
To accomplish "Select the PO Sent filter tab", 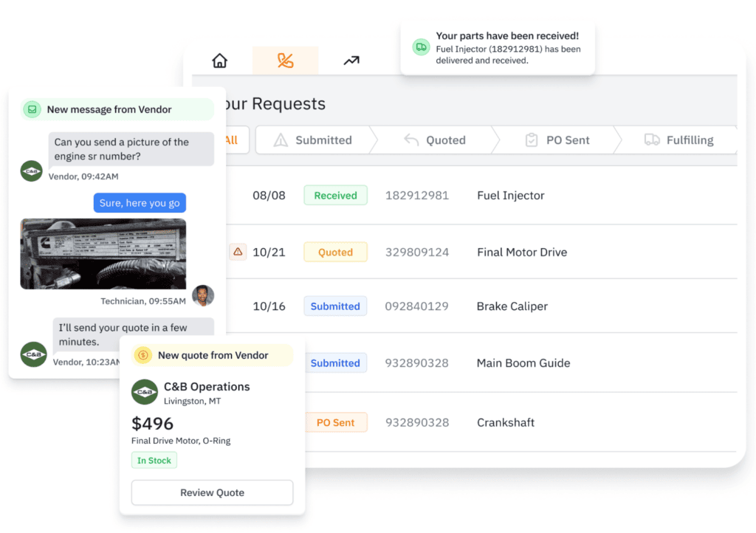I will 557,140.
